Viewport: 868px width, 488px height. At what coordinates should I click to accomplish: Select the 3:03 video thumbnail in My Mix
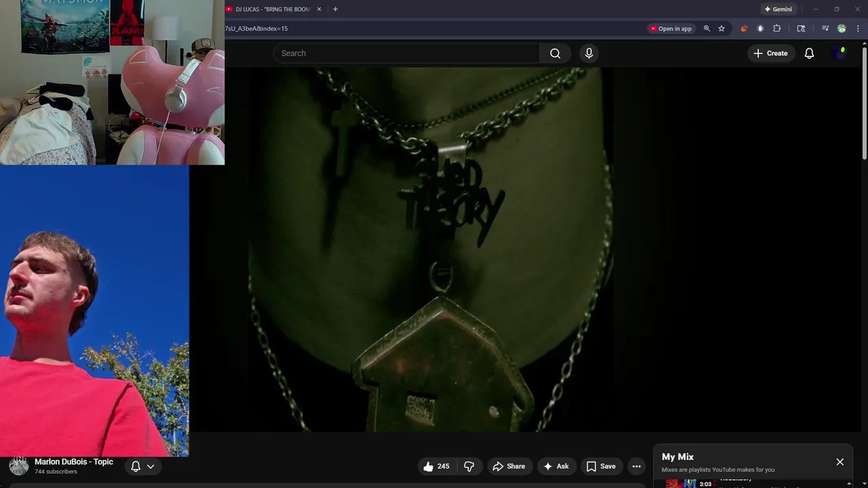tap(690, 483)
